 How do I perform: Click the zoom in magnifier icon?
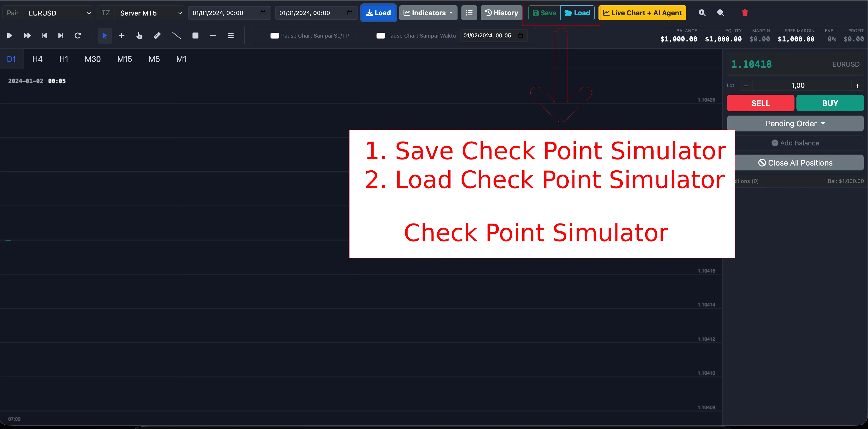(702, 13)
